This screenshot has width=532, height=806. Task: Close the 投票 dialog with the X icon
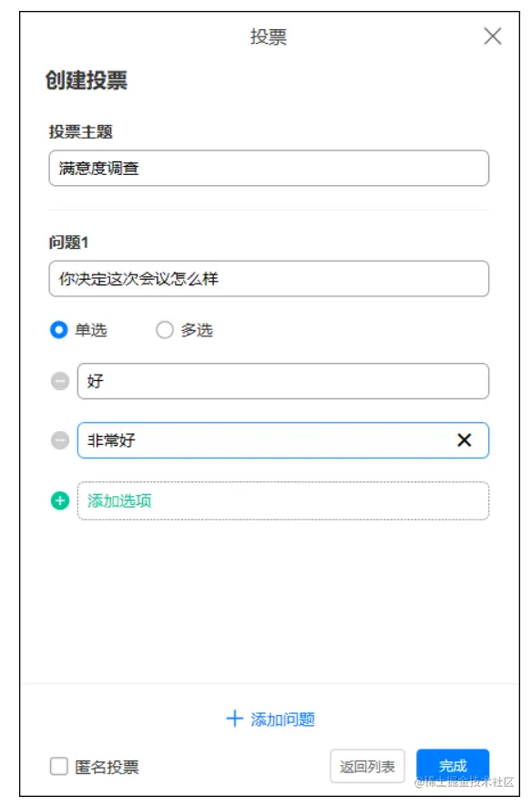[495, 37]
